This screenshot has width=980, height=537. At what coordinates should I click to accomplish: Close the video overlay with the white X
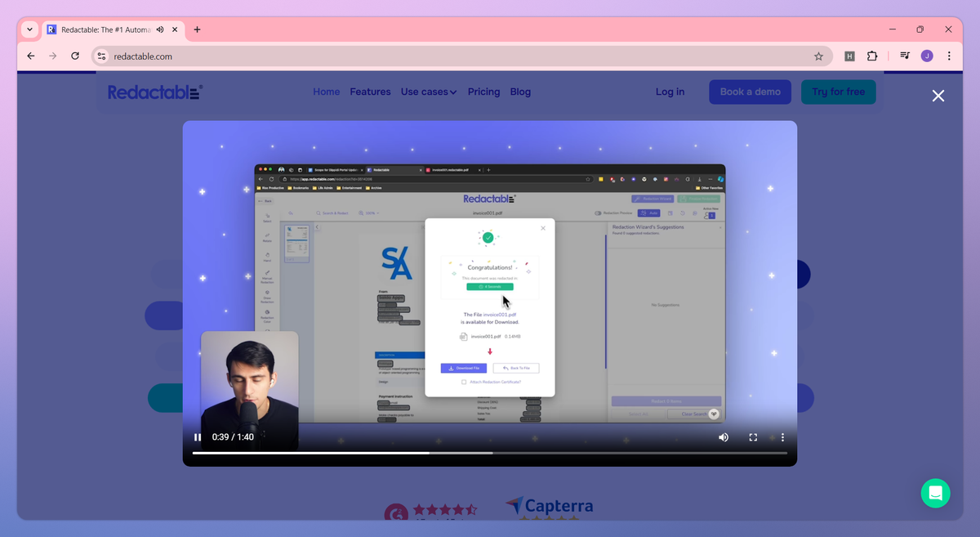(x=938, y=96)
